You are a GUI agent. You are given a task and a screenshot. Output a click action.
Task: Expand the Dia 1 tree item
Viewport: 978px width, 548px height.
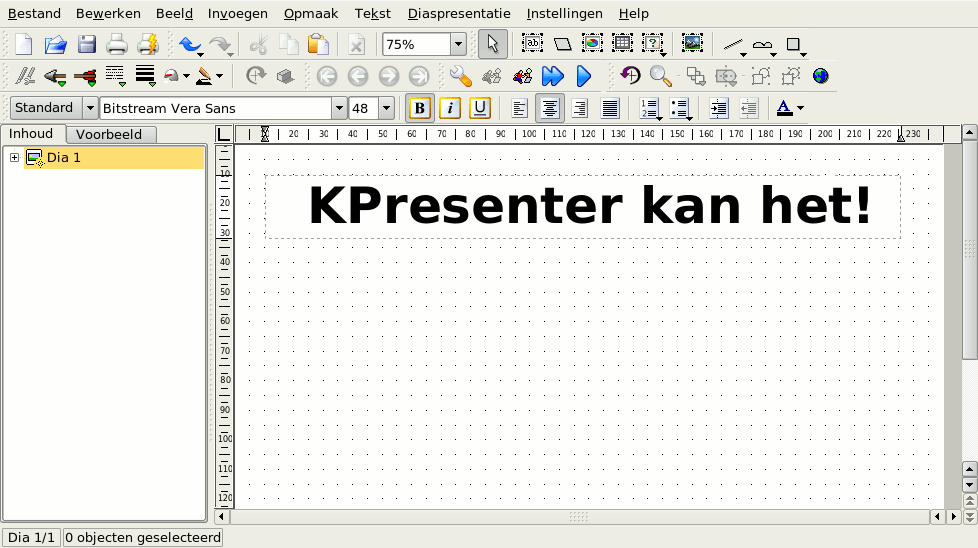tap(14, 158)
